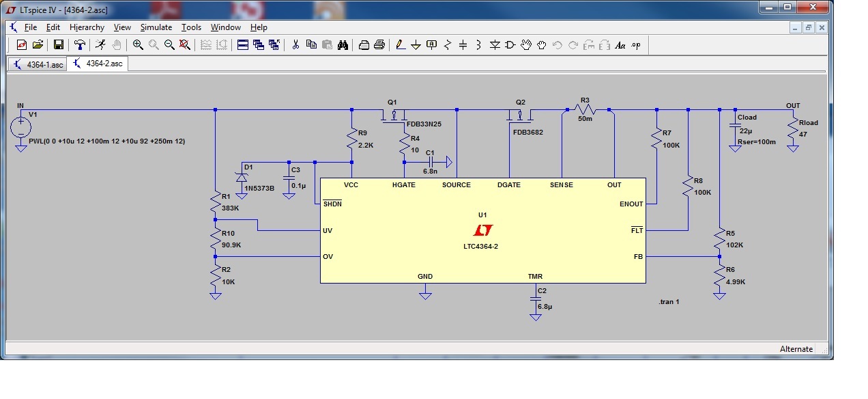
Task: Select the Draw Wire pencil tool
Action: point(400,45)
